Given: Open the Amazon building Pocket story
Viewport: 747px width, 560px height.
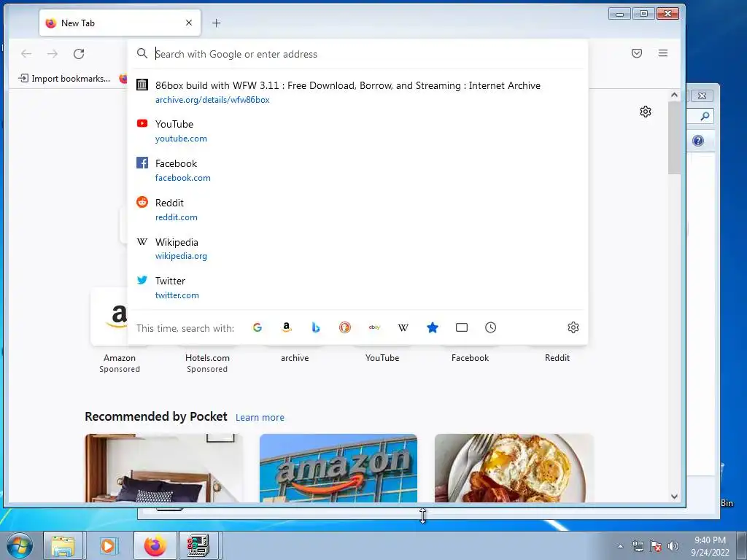Looking at the screenshot, I should tap(338, 468).
